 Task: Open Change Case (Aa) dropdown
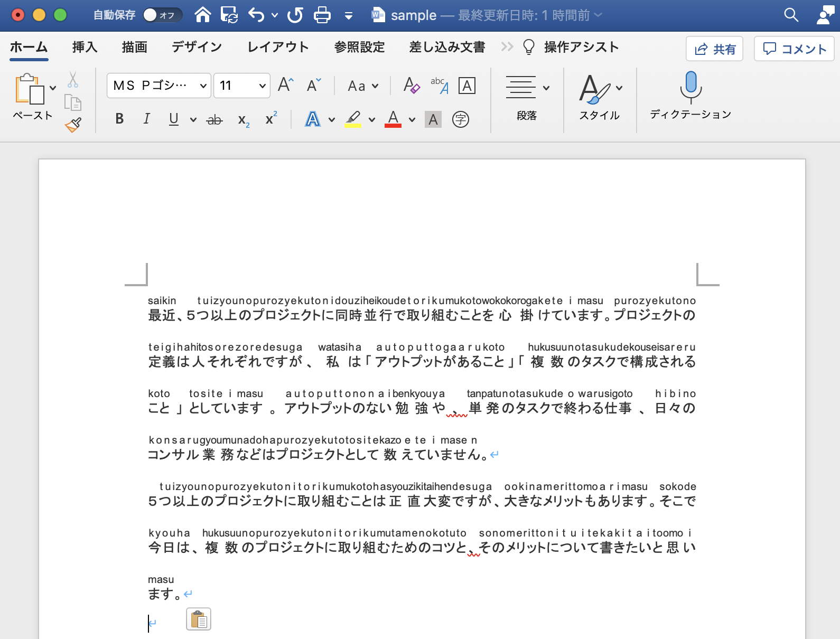(x=362, y=86)
